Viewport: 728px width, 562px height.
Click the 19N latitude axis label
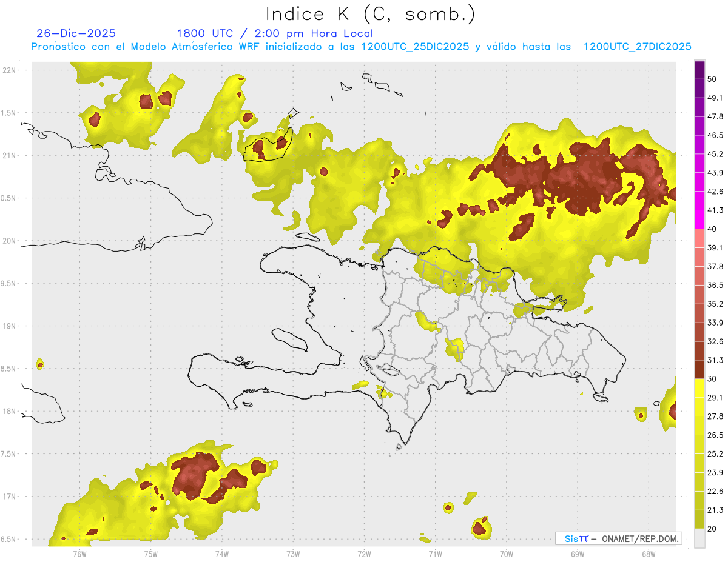(9, 326)
